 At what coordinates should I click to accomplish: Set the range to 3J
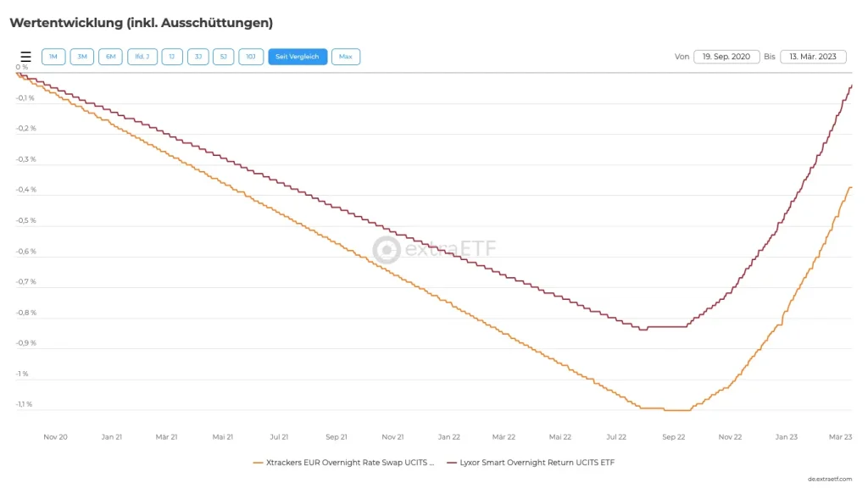198,57
